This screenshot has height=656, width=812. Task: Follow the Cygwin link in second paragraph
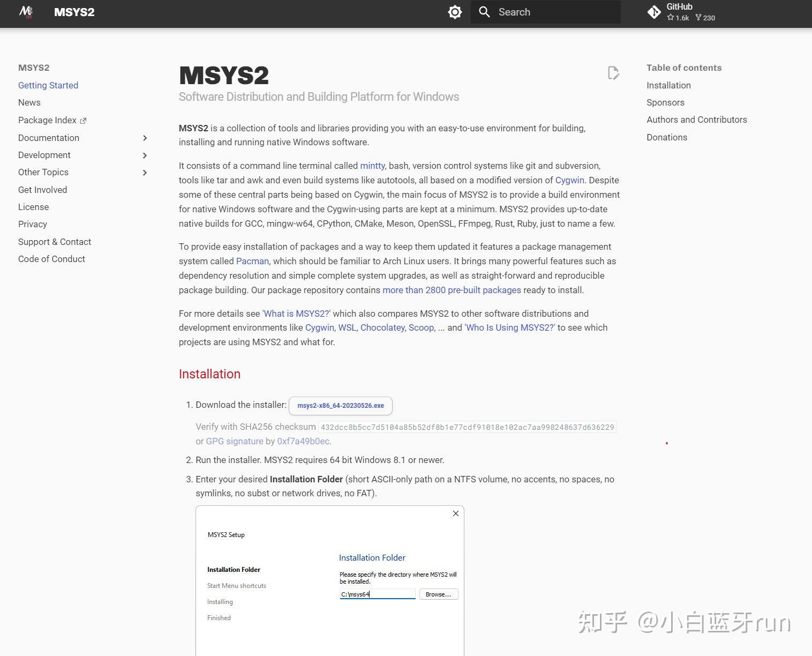[569, 180]
